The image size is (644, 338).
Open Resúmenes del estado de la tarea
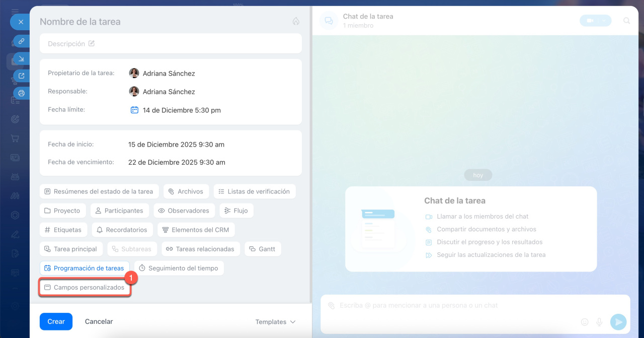pos(100,191)
